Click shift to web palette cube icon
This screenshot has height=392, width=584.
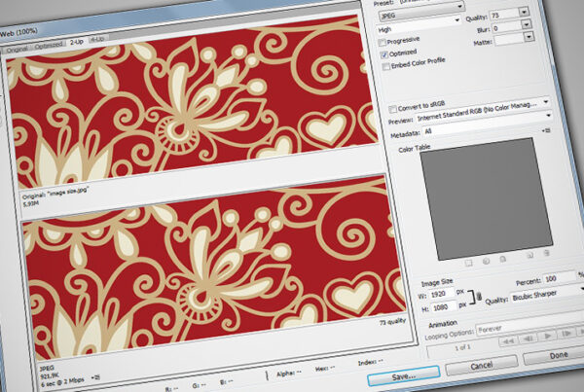click(486, 261)
